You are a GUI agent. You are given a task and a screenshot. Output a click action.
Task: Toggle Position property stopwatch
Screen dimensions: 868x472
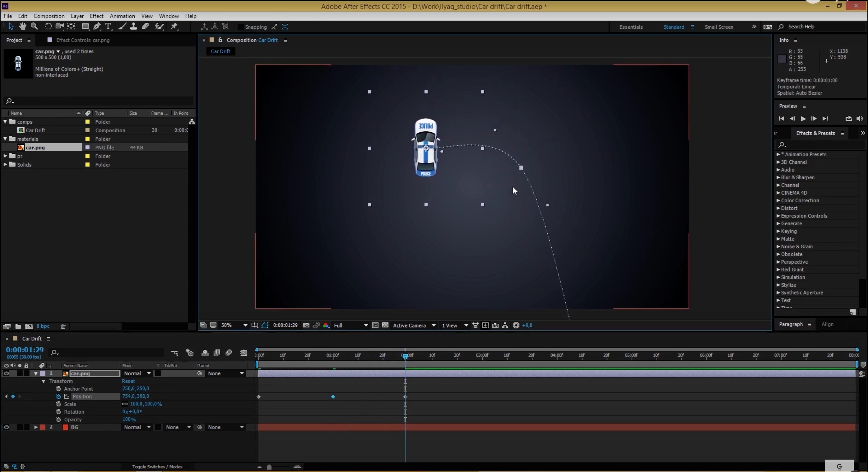coord(58,396)
